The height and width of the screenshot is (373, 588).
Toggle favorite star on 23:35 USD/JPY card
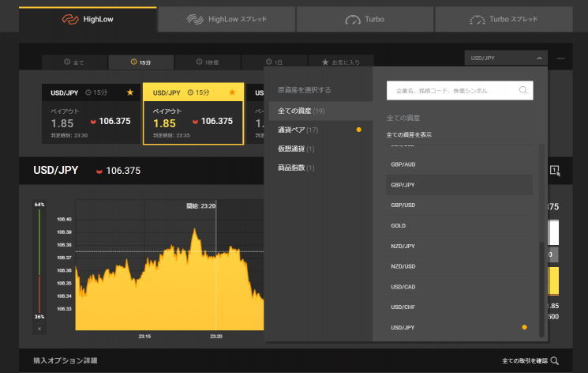(232, 92)
